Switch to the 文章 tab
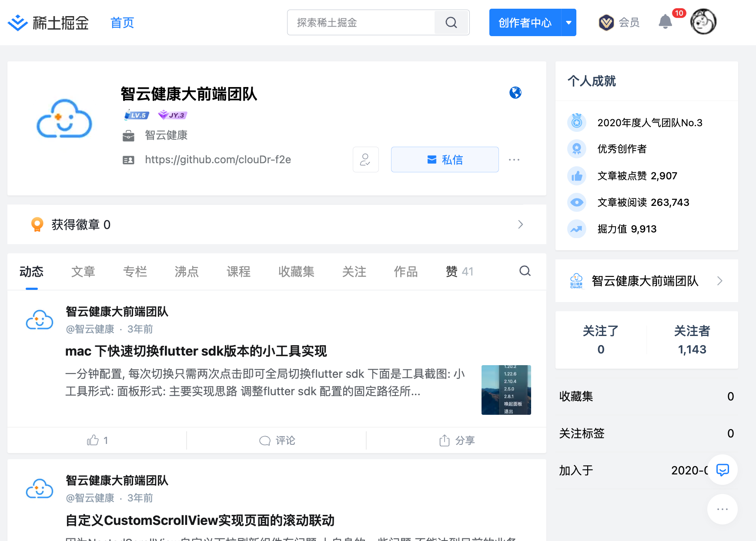The width and height of the screenshot is (756, 541). [x=83, y=271]
